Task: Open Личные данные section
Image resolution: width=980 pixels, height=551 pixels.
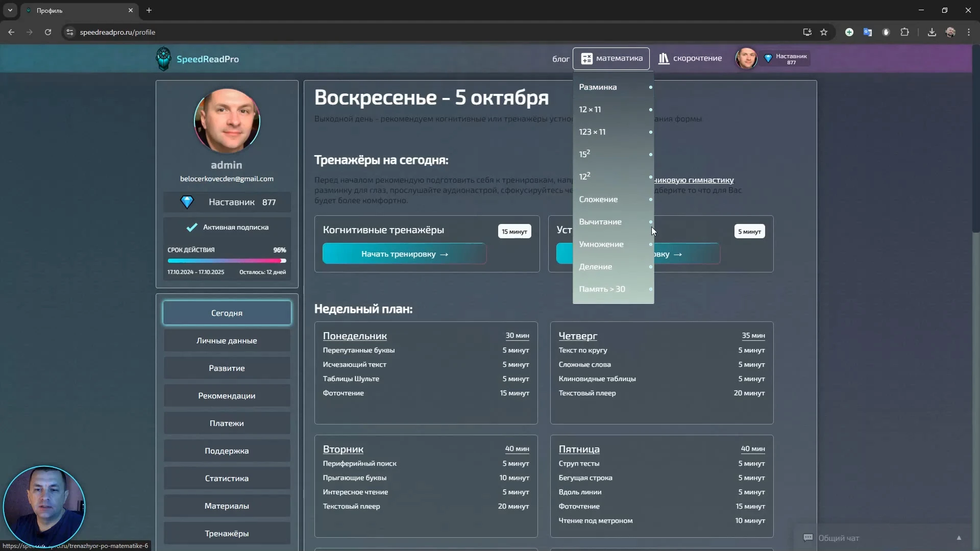Action: coord(227,341)
